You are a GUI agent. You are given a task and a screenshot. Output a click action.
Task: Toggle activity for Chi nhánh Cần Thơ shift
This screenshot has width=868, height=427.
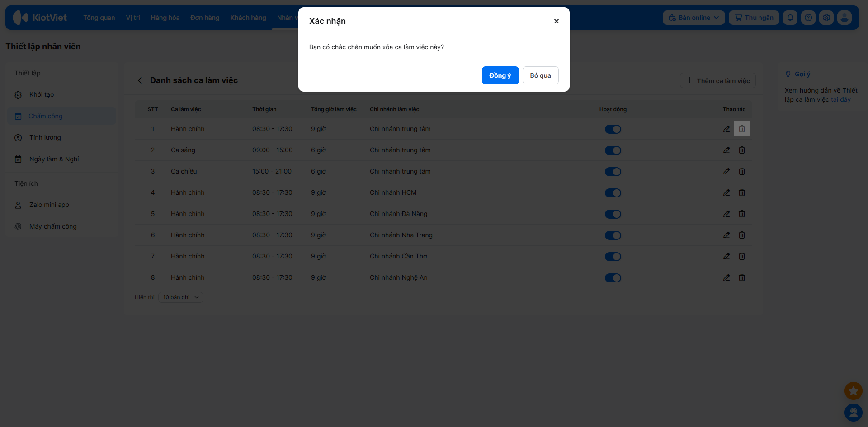coord(613,257)
